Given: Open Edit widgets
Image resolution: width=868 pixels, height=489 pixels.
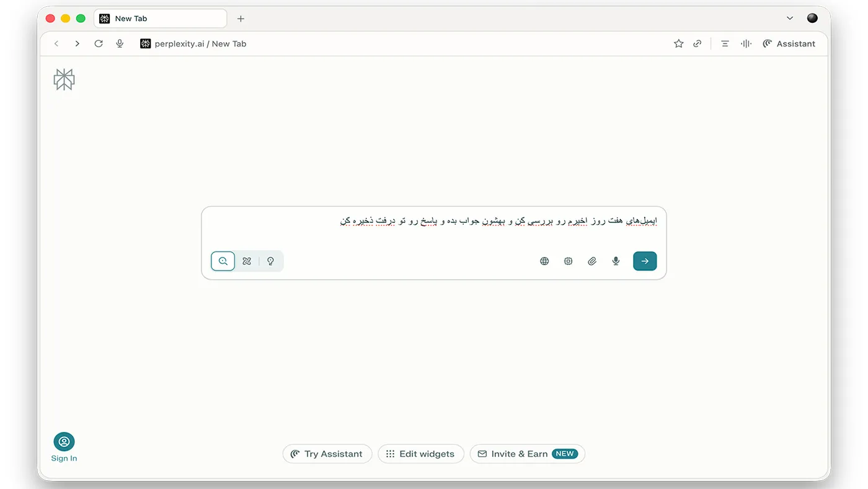Looking at the screenshot, I should click(x=421, y=454).
